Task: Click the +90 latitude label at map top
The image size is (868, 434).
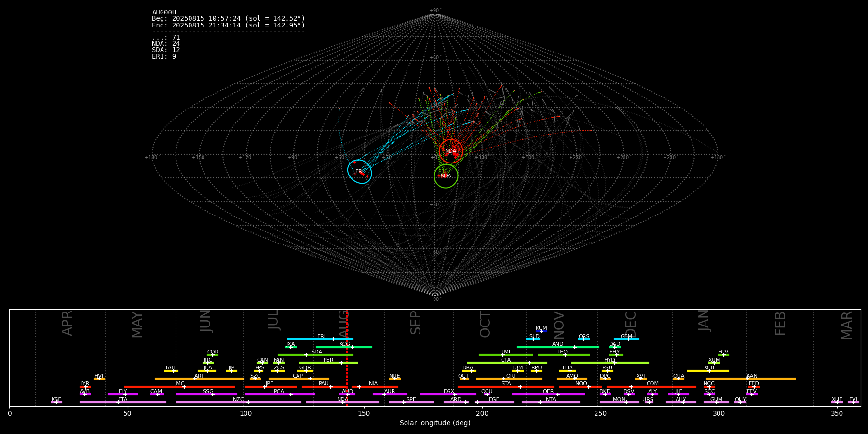Action: coord(435,11)
